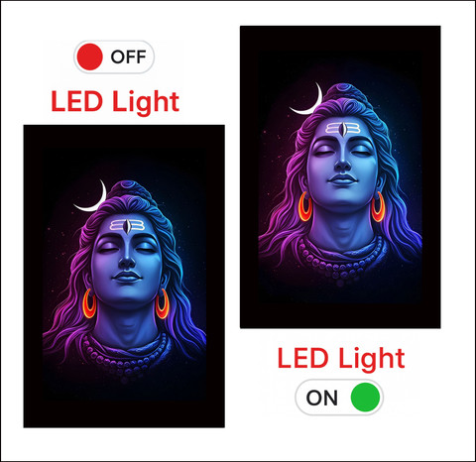
Task: Click the bead necklace in left poster
Action: (x=125, y=355)
